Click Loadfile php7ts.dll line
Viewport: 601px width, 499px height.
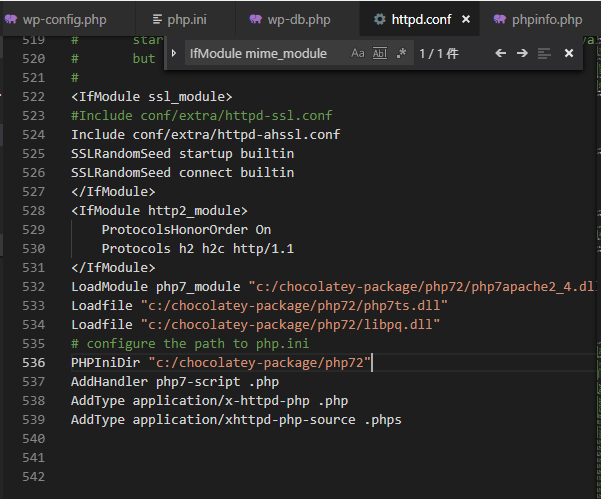[x=259, y=305]
